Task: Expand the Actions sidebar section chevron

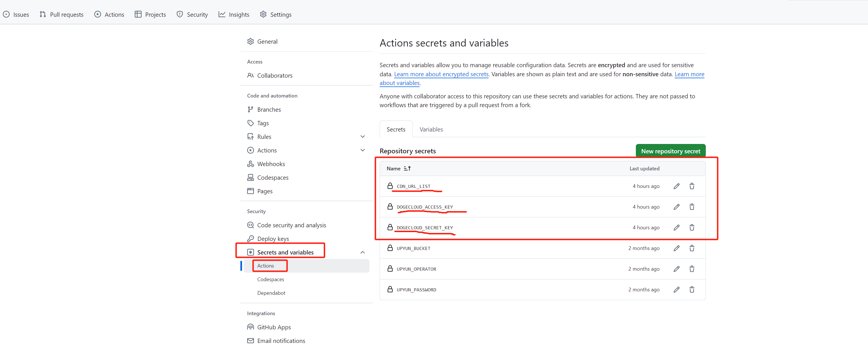Action: click(x=362, y=150)
